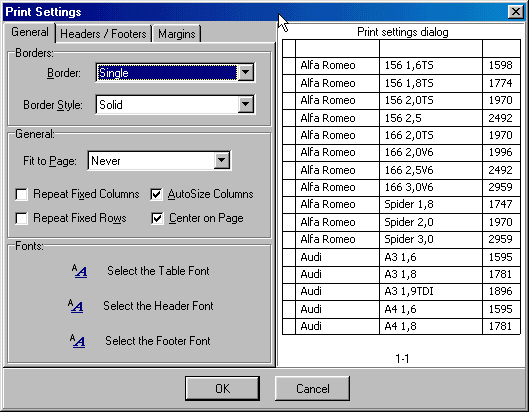Viewport: 529px width, 412px height.
Task: Switch to the Margins tab
Action: point(177,34)
